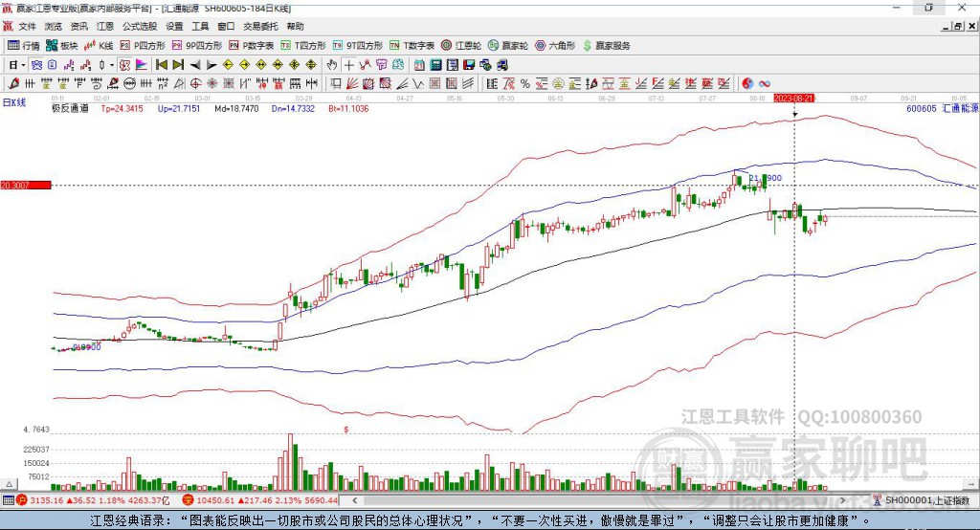Screen dimensions: 980x530
Task: Select the zigzag wave line tool
Action: point(418,83)
